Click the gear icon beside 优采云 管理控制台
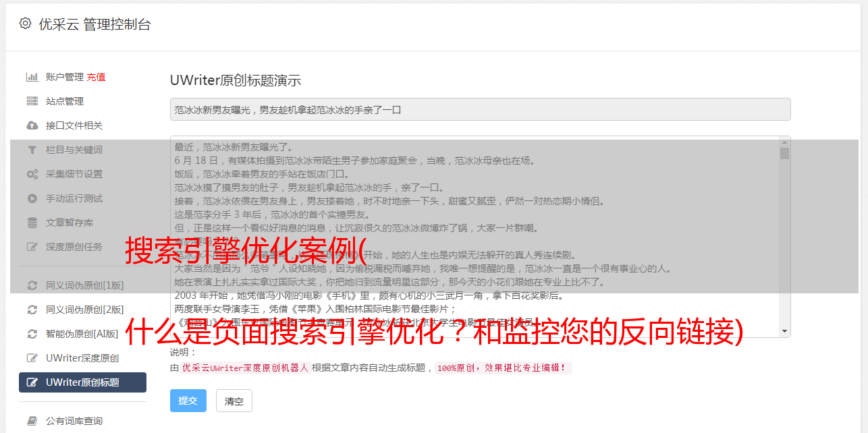Screen dimensions: 868x433 pyautogui.click(x=25, y=24)
